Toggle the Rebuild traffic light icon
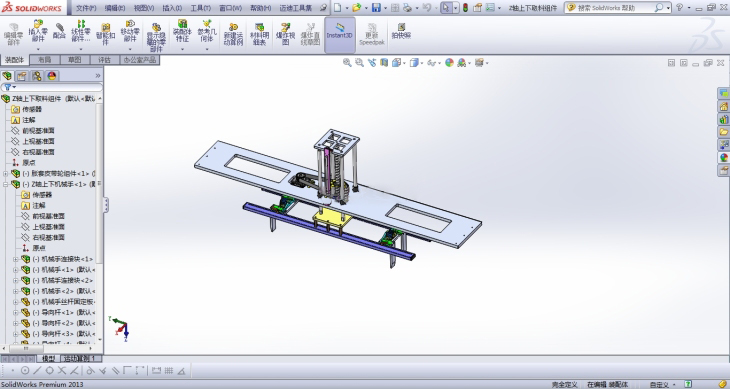 (465, 7)
